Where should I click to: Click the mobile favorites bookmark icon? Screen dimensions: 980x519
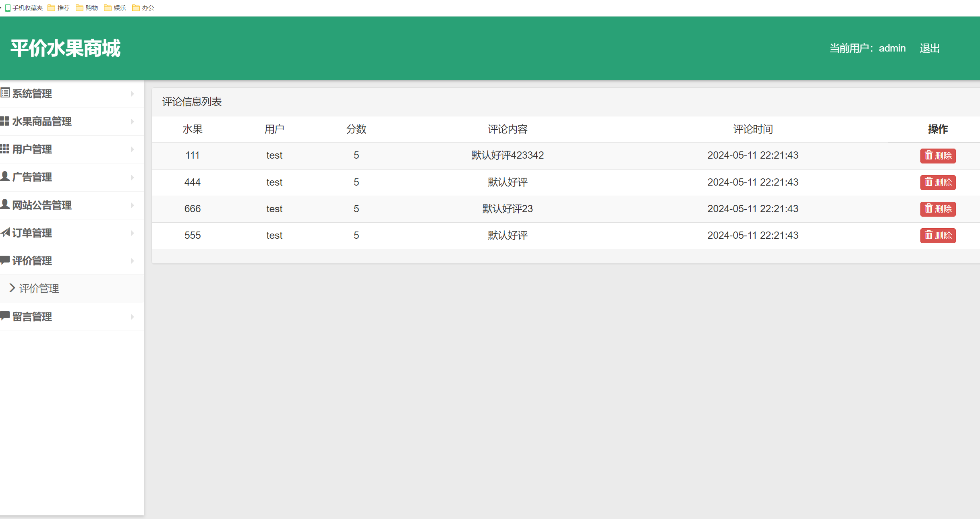tap(8, 8)
